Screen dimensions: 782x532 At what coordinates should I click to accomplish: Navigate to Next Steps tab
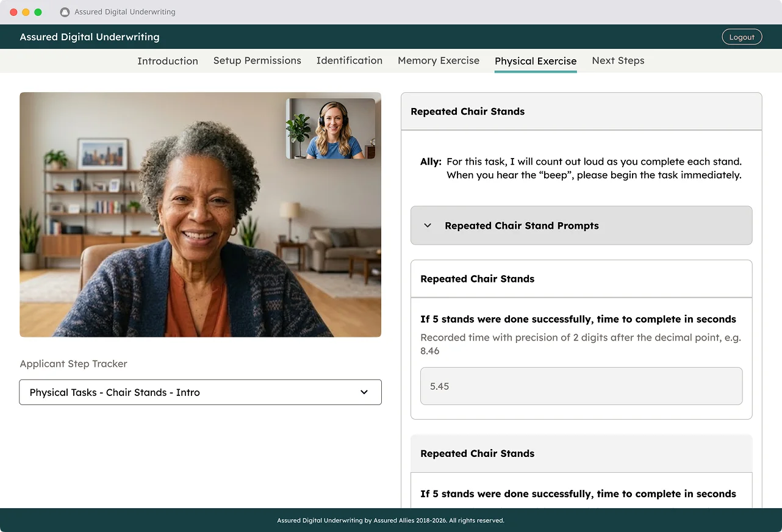pos(618,60)
